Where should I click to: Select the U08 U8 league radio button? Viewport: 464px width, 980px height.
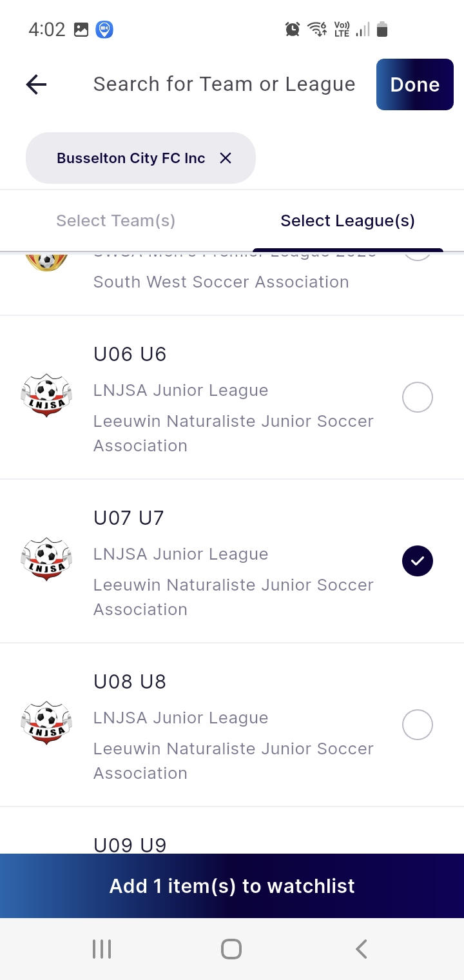tap(418, 725)
